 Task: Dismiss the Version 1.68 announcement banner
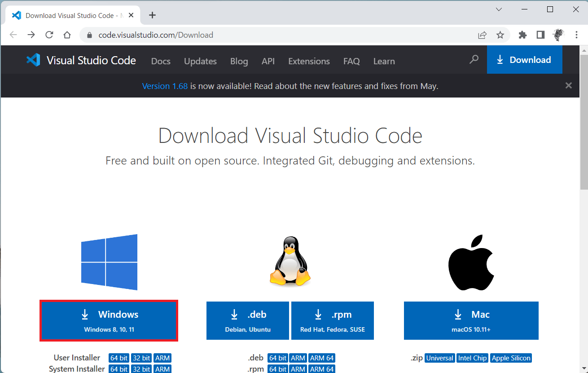pos(568,85)
